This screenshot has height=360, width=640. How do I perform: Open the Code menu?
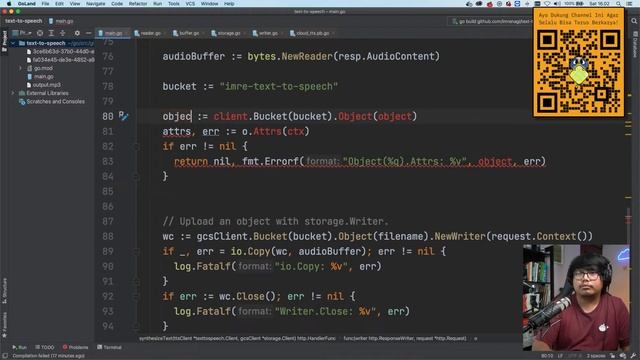click(x=117, y=4)
